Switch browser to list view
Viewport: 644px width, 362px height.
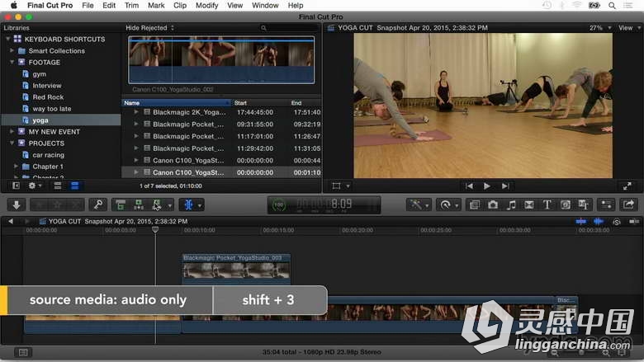75,186
